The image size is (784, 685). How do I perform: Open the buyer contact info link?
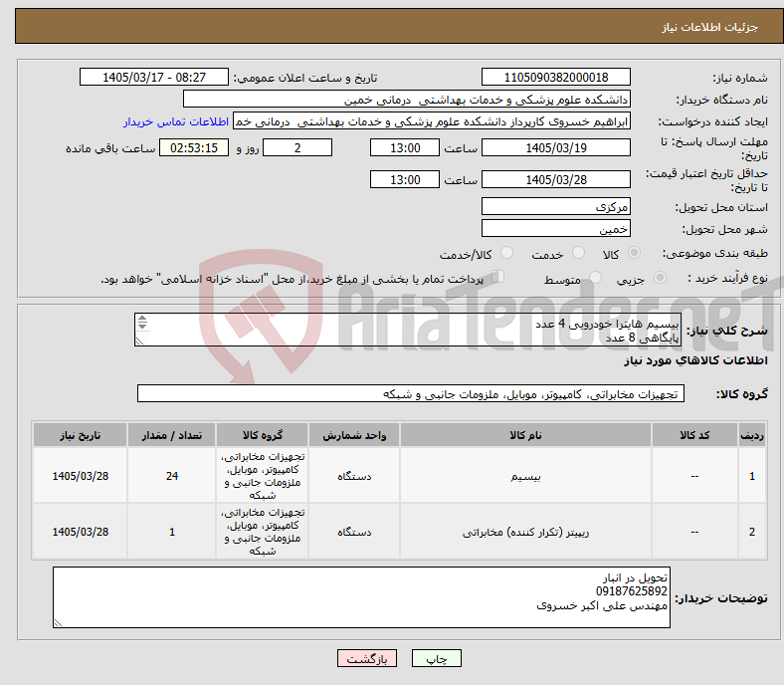tap(176, 121)
